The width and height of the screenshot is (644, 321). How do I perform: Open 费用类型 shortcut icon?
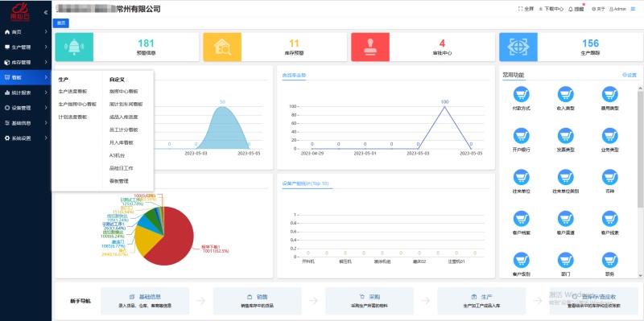tap(610, 94)
